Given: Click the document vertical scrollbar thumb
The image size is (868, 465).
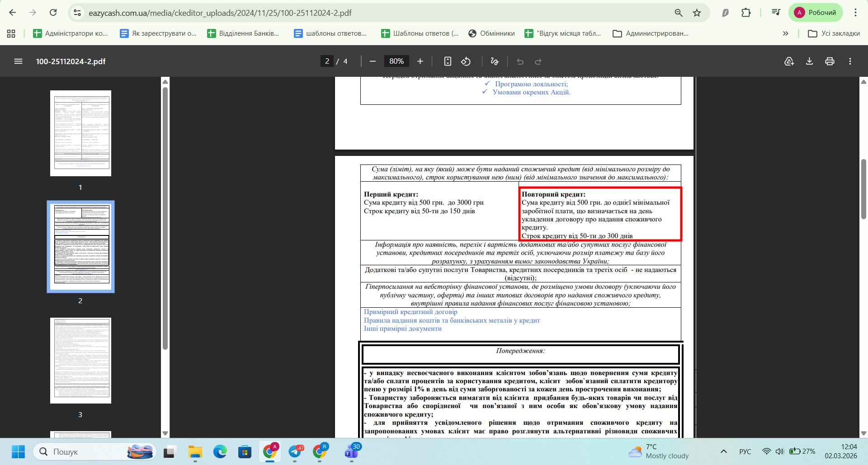Looking at the screenshot, I should pos(863,189).
